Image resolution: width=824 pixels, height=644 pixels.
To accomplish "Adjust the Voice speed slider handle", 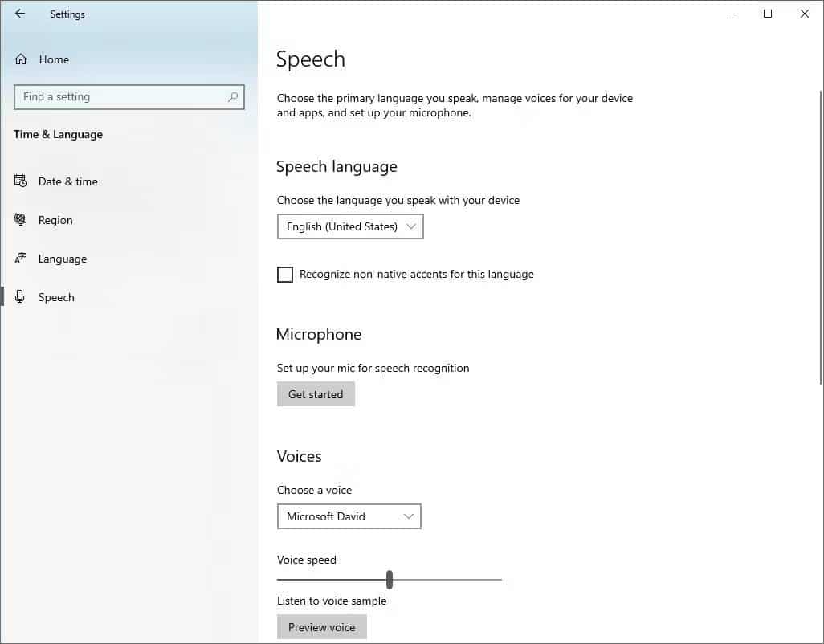I will (389, 579).
